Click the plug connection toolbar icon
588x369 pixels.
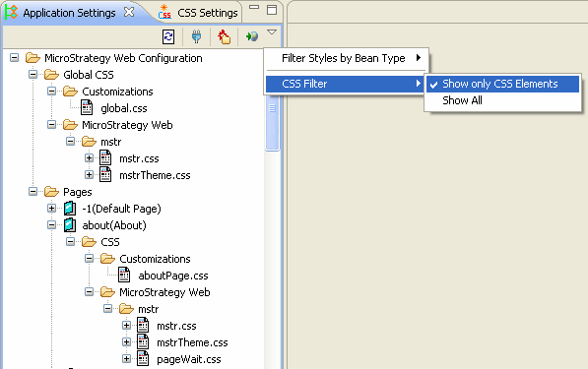tap(196, 36)
